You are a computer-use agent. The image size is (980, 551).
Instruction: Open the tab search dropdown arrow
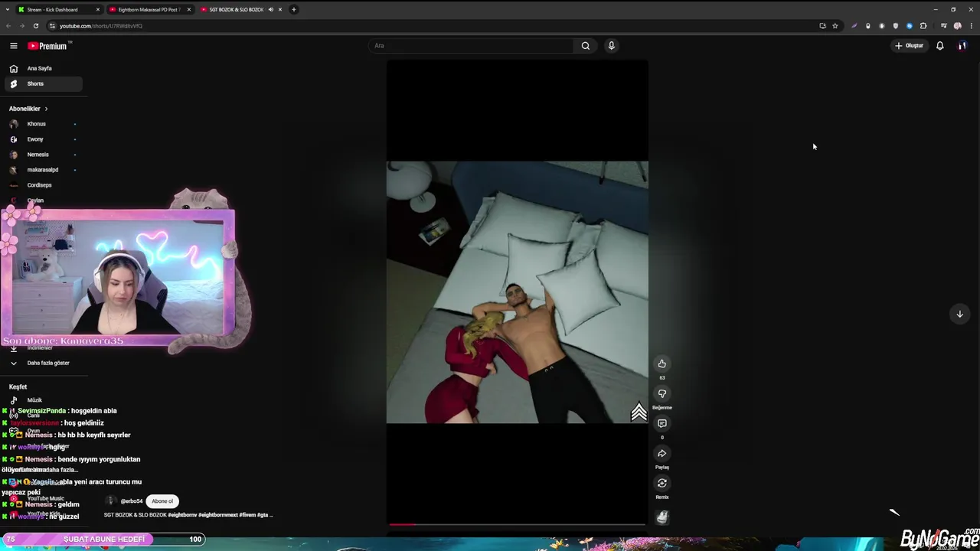pyautogui.click(x=8, y=10)
